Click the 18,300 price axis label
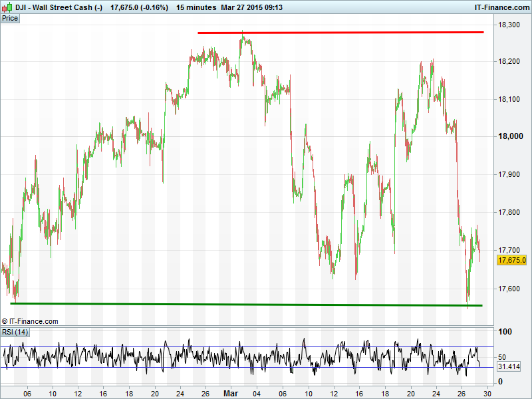532x399 pixels. click(511, 25)
